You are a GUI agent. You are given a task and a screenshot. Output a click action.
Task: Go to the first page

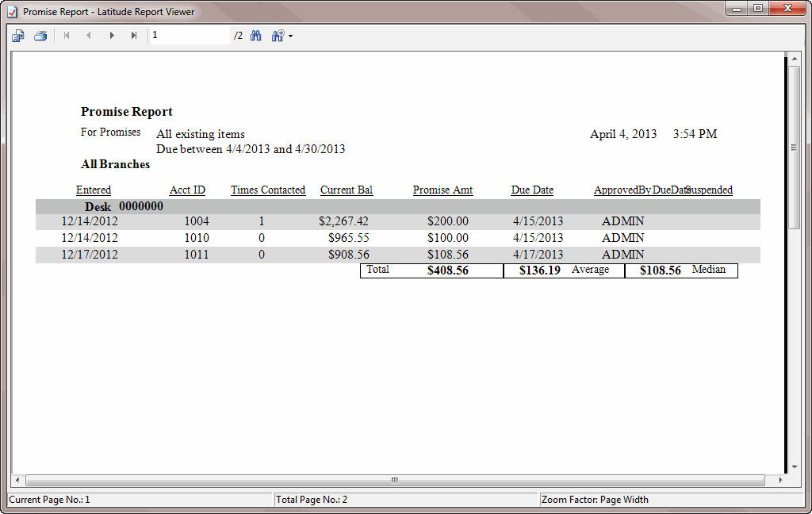[66, 36]
